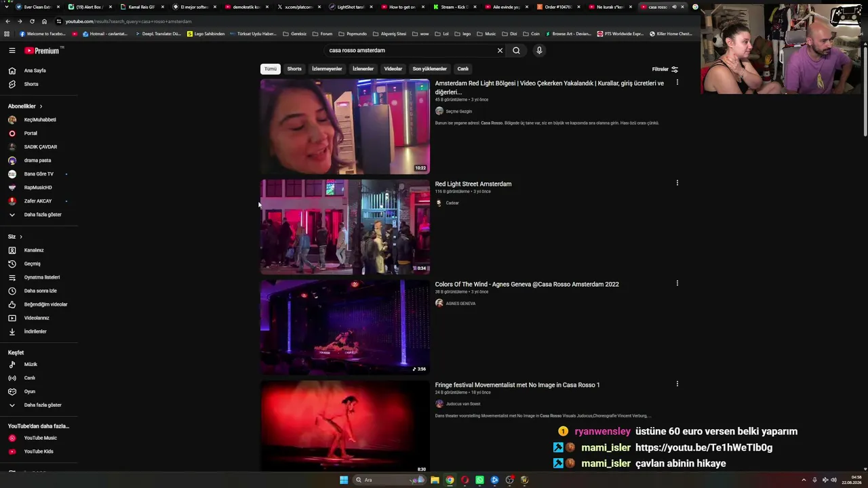
Task: Open Zafer AKCAY channel
Action: (38, 201)
